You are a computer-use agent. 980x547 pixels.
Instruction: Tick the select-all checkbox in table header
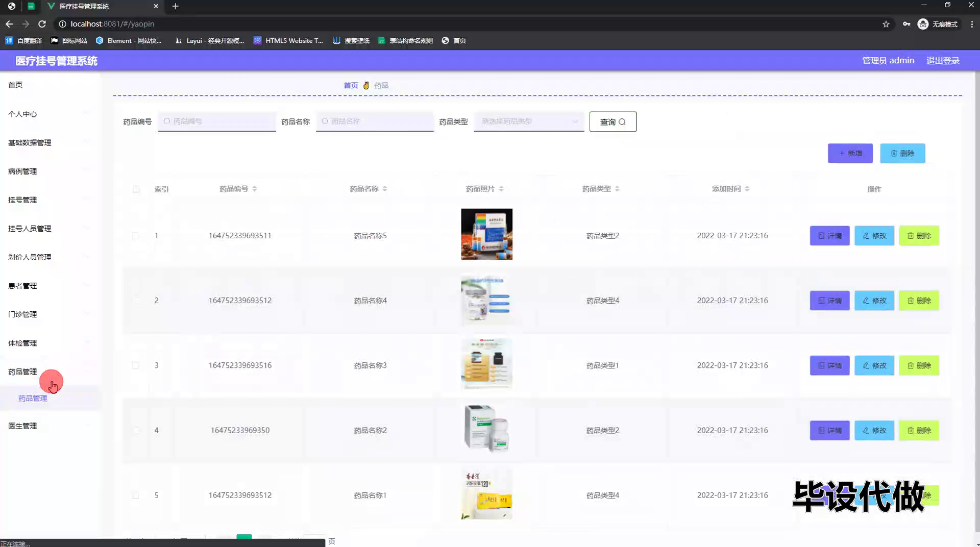[x=136, y=189]
